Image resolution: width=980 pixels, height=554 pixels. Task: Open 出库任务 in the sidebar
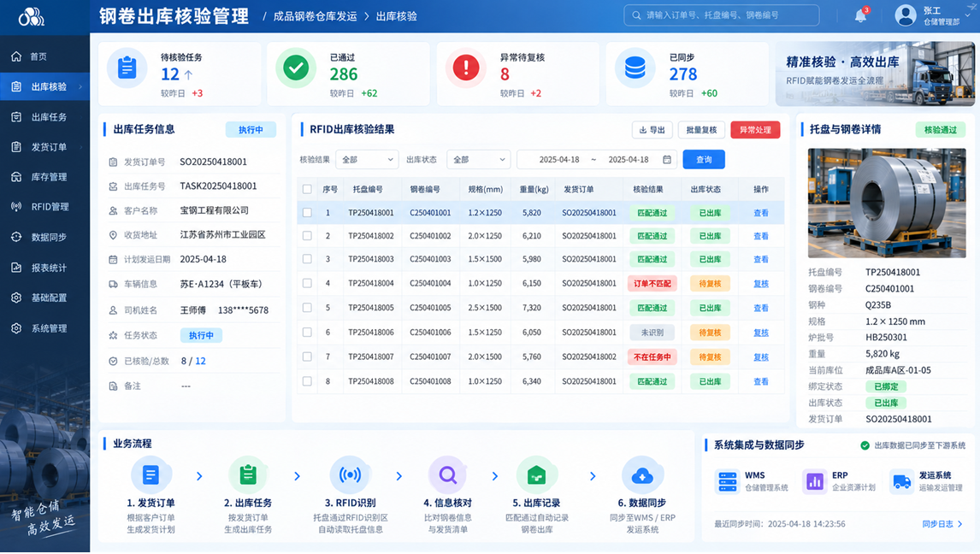[45, 117]
